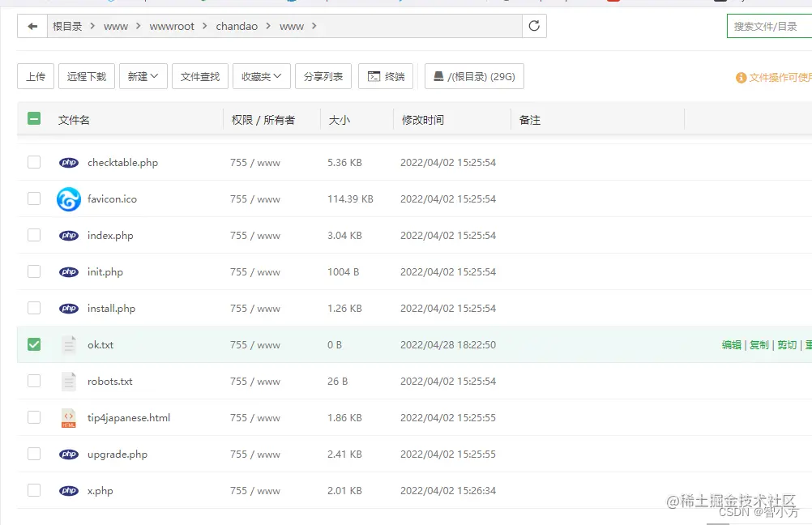812x525 pixels.
Task: Open the upgrade.php file name
Action: pos(118,455)
